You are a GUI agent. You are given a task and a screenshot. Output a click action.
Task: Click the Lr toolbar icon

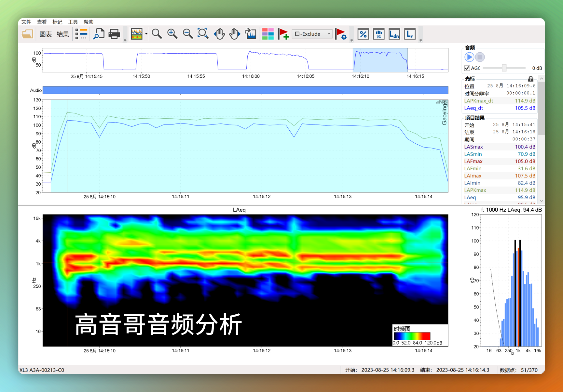pyautogui.click(x=410, y=34)
